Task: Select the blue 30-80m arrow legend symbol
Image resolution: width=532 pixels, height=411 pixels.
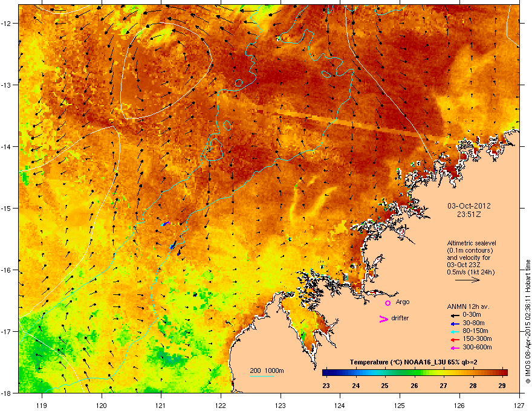Action: pyautogui.click(x=455, y=323)
